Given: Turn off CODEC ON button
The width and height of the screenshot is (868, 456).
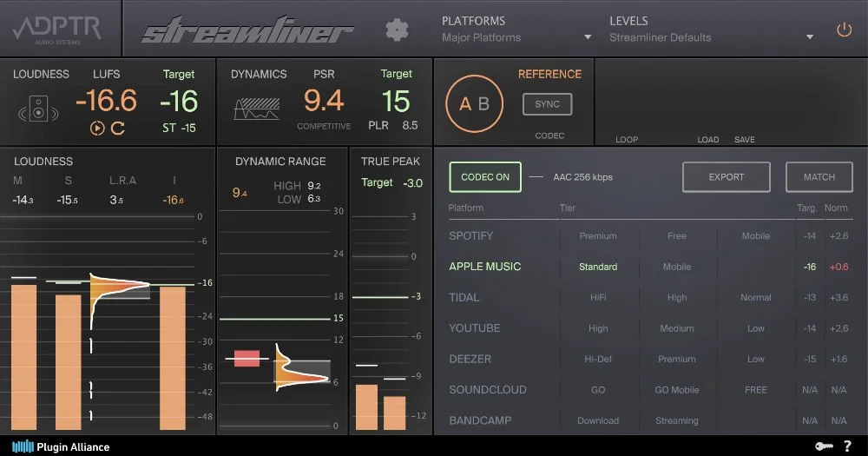Looking at the screenshot, I should click(485, 177).
